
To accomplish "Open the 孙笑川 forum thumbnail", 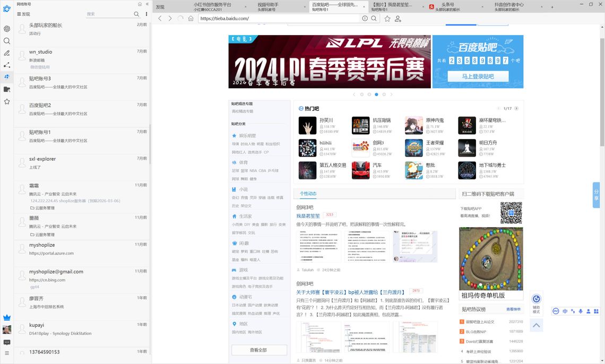I will click(307, 126).
